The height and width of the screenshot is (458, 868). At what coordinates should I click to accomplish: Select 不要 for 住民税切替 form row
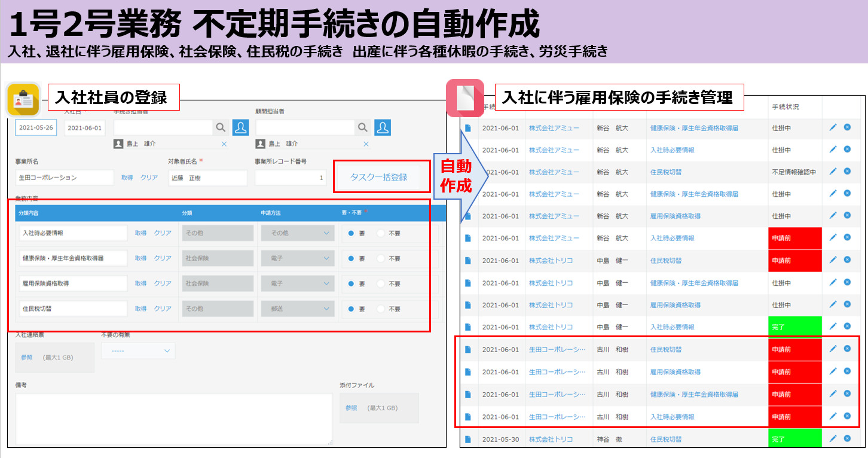point(381,309)
